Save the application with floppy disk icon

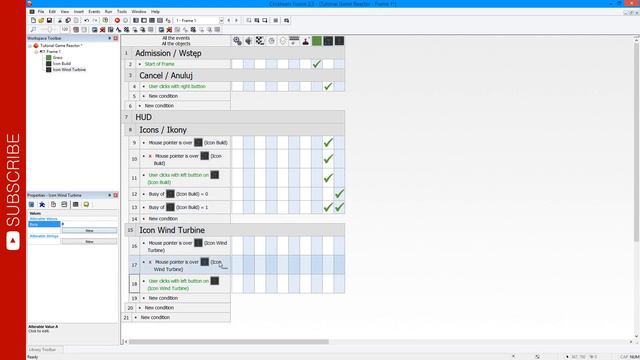49,20
